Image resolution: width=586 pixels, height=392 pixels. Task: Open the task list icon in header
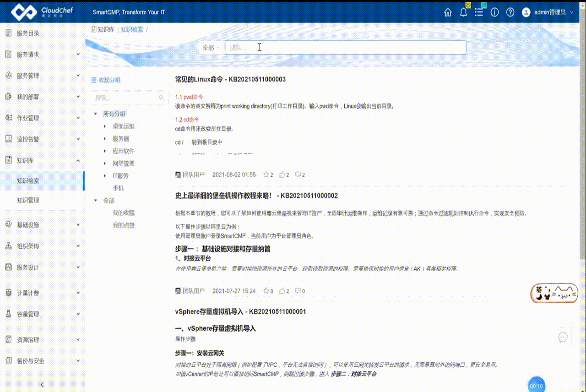479,12
